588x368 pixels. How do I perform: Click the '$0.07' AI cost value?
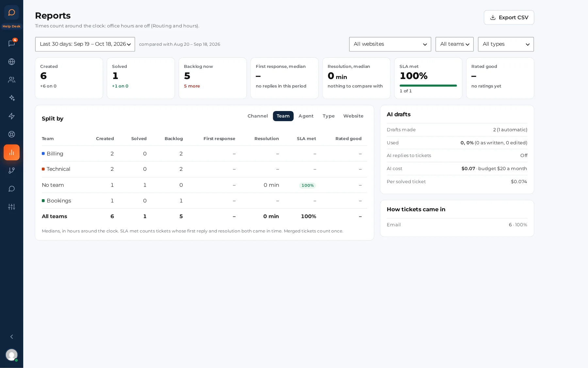(x=468, y=168)
